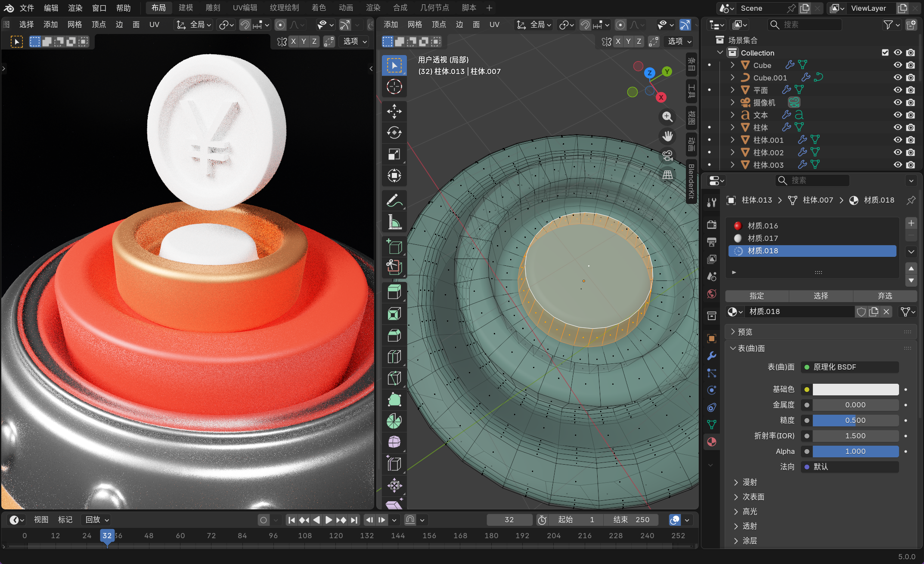Click the 弃选 deselect button

click(885, 296)
